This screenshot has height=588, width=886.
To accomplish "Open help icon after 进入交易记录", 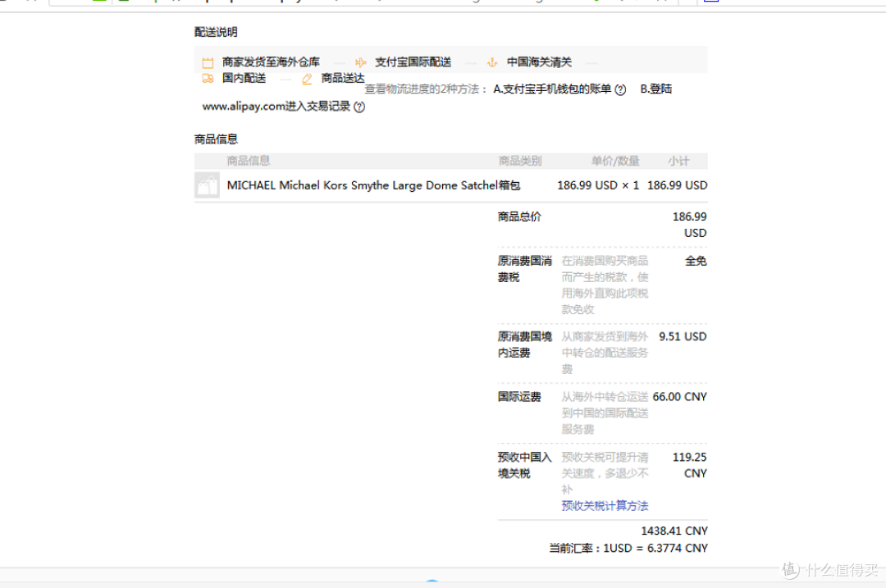I will [359, 107].
